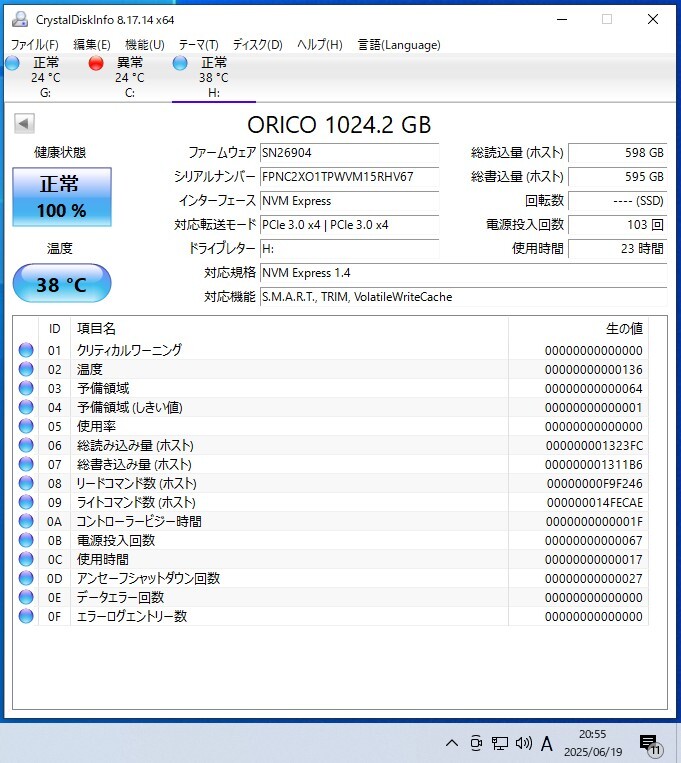
Task: Click status orb for ID 03 予備領域 row
Action: pyautogui.click(x=26, y=388)
